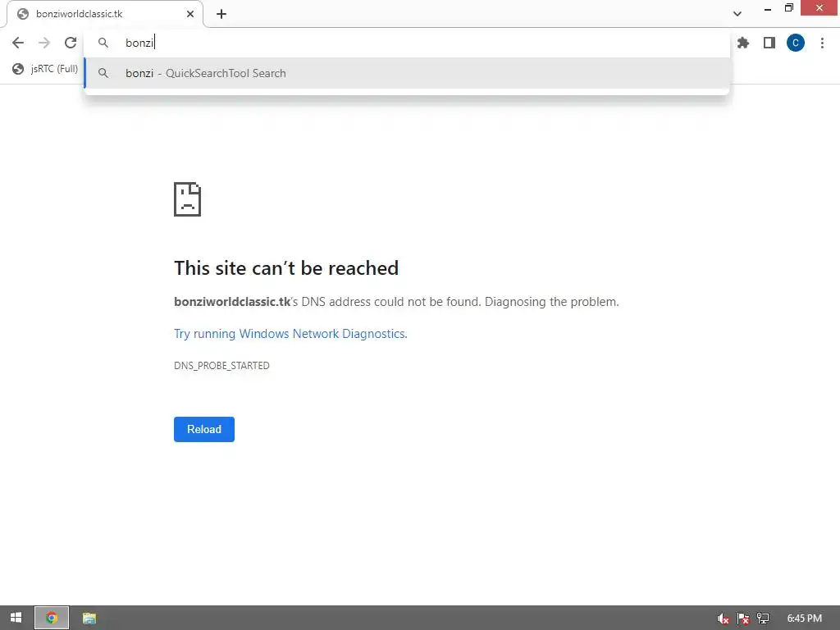Expand the tab search chevron

point(737,14)
